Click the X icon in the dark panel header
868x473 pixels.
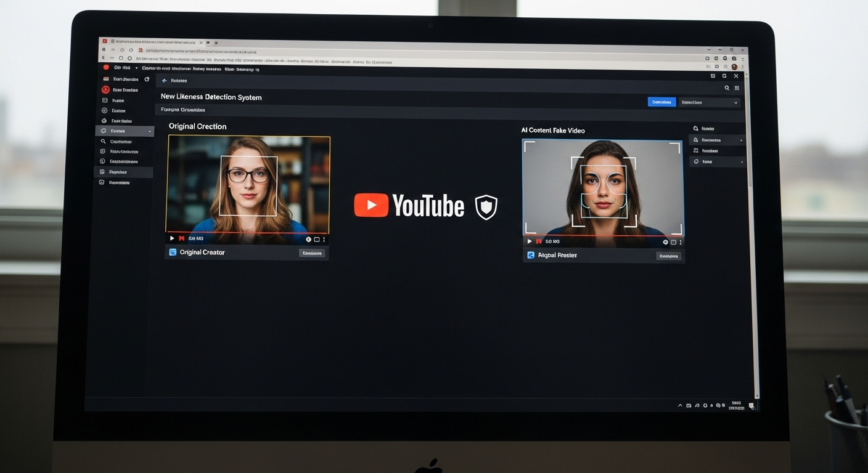coord(735,76)
